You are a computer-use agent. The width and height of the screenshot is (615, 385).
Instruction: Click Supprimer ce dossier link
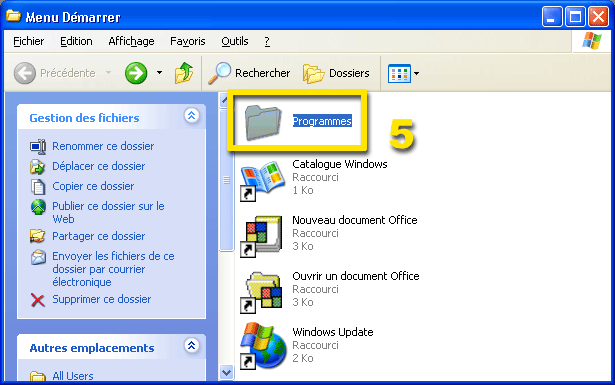(102, 299)
